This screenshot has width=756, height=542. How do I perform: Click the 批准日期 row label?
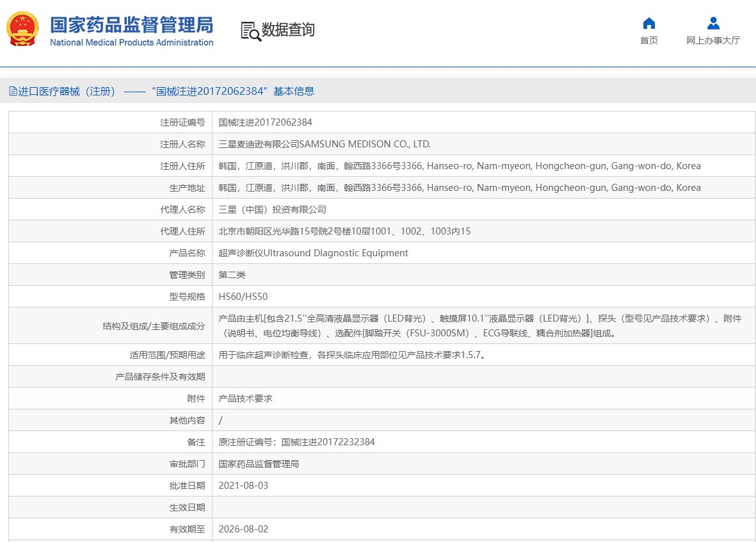pyautogui.click(x=187, y=486)
